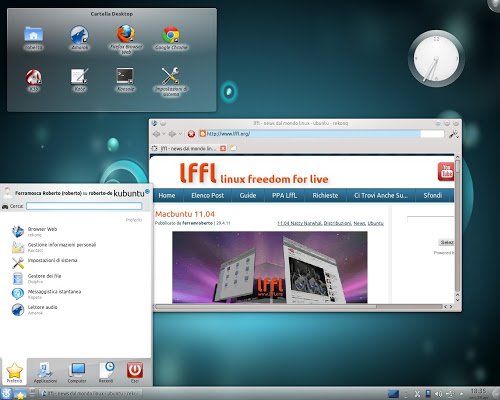Open Richieste navigation item
The image size is (500, 400).
(x=325, y=196)
